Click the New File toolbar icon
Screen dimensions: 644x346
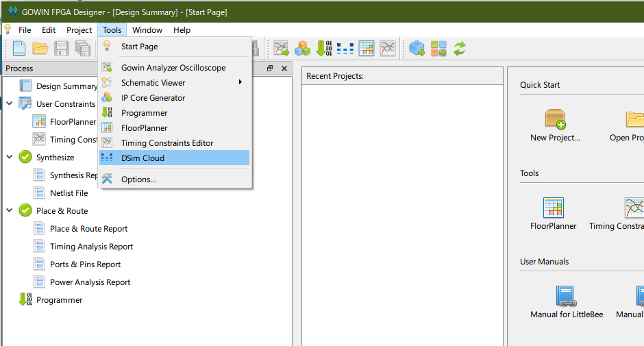[x=19, y=49]
